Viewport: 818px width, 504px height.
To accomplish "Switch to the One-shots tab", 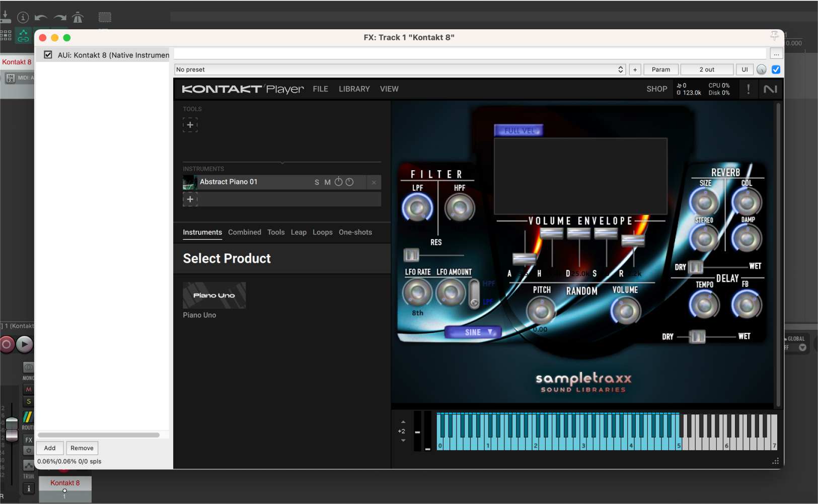I will point(355,232).
